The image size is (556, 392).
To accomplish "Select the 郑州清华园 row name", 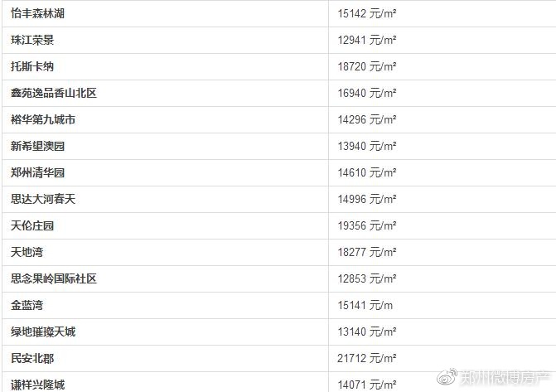I will pos(38,173).
